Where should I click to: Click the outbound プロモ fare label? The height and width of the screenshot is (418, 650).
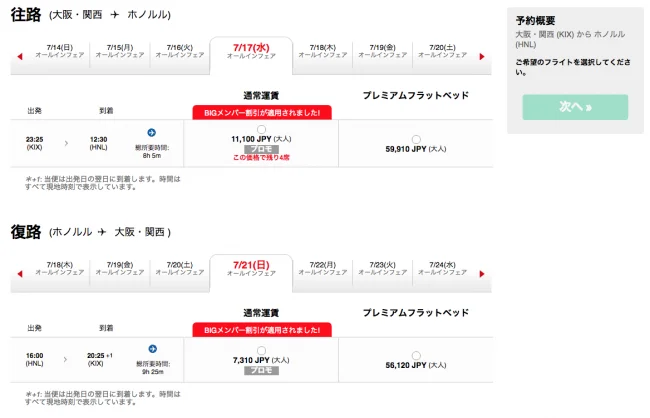point(261,149)
